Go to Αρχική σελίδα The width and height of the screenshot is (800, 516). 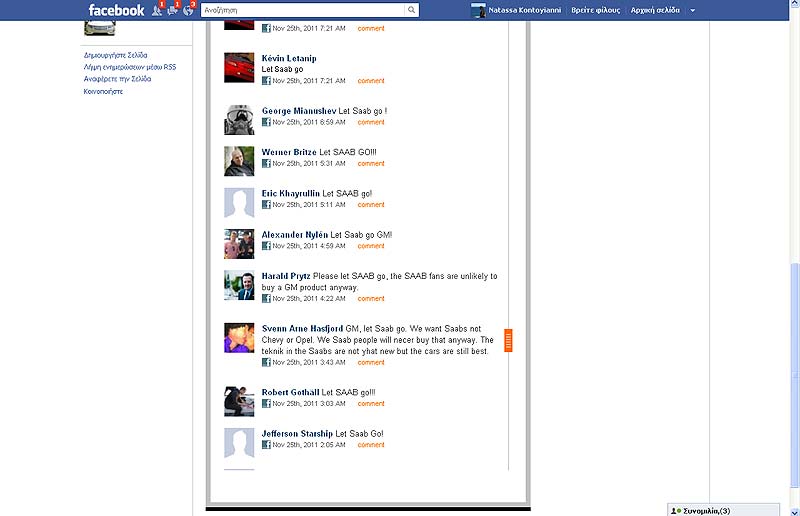pyautogui.click(x=655, y=10)
